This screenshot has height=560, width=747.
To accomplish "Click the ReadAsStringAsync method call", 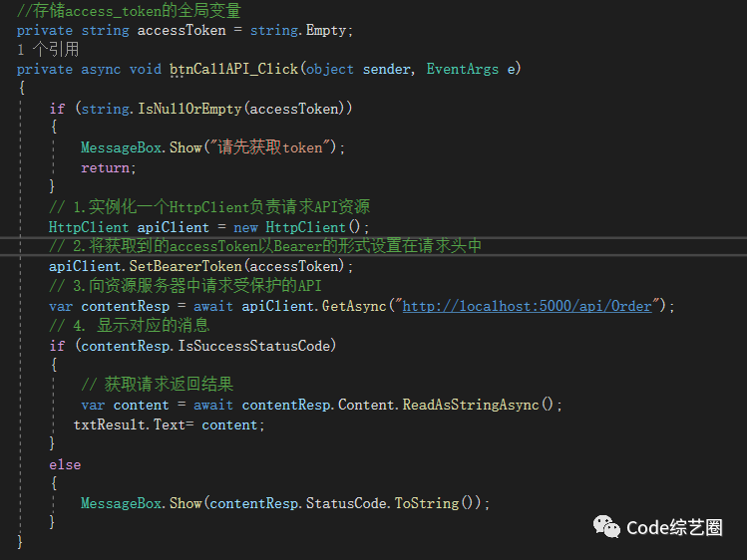I will [471, 405].
